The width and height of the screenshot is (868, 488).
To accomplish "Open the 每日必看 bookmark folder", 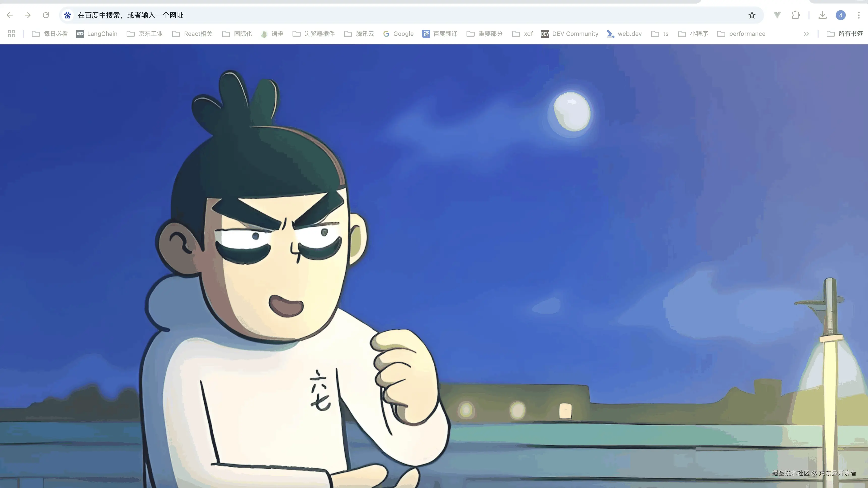I will click(x=50, y=34).
